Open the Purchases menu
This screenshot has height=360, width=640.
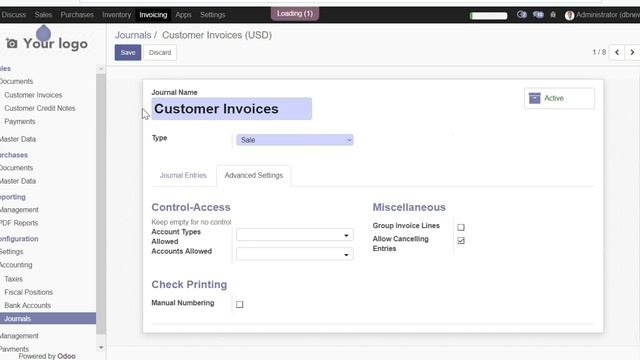click(x=77, y=15)
